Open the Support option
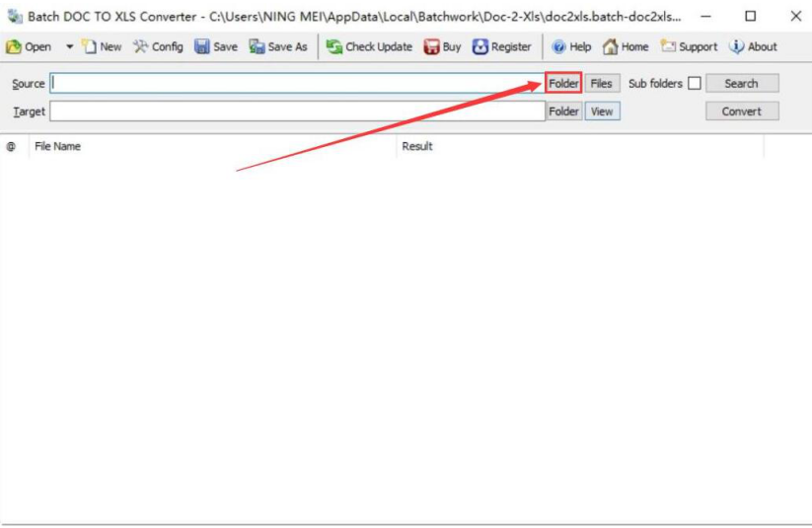Image resolution: width=812 pixels, height=528 pixels. click(690, 46)
